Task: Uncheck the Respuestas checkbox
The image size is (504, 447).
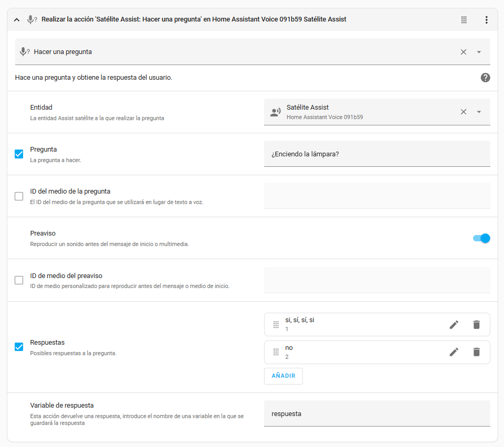Action: point(19,347)
